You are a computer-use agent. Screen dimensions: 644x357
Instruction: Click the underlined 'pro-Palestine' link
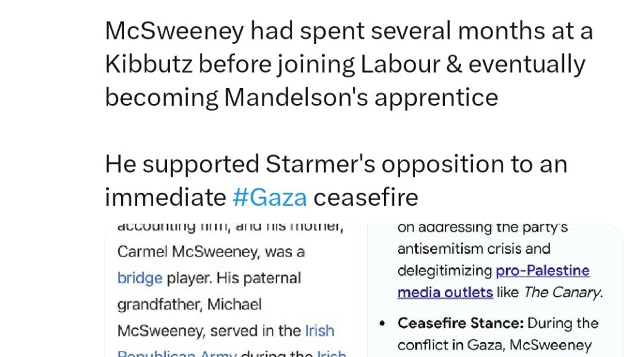coord(542,271)
